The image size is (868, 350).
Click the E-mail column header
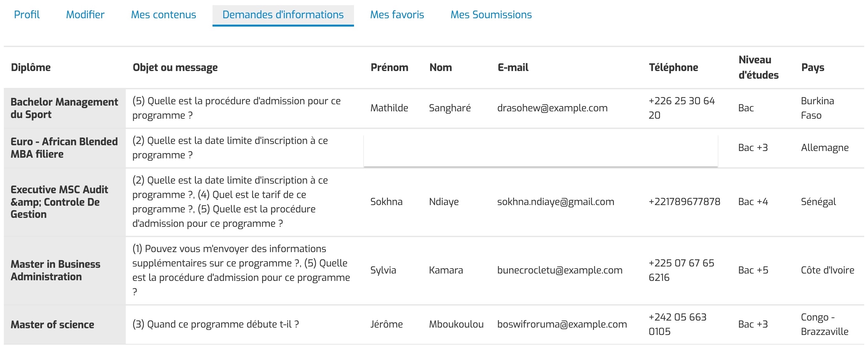click(513, 68)
